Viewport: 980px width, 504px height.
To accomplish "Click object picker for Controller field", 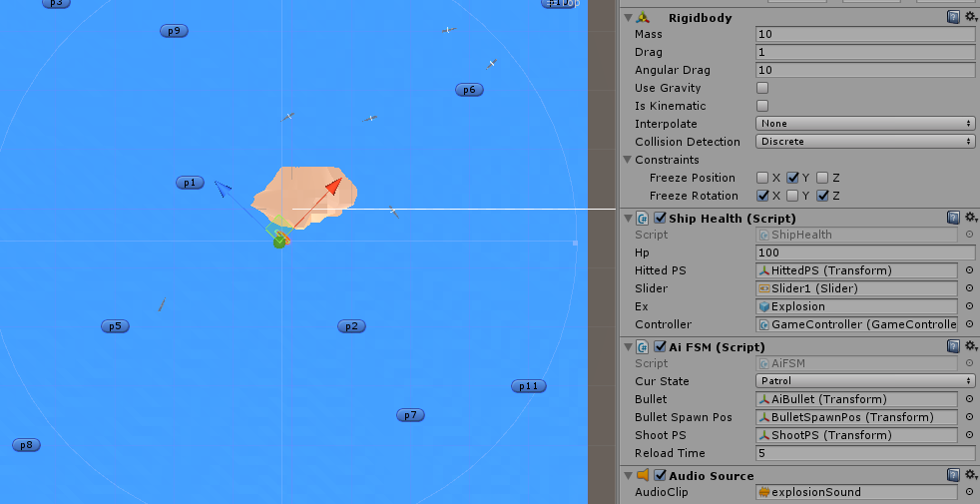I will tap(969, 324).
